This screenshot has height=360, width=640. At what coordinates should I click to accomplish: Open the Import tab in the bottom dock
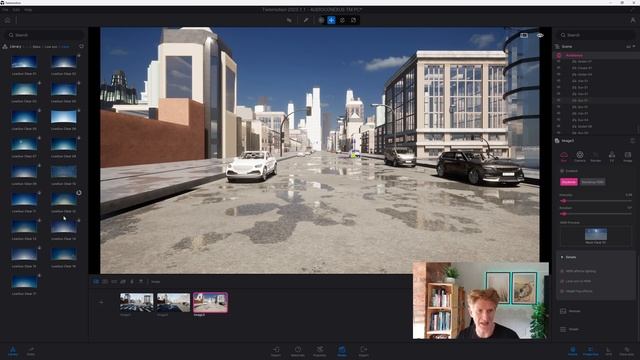click(x=276, y=351)
